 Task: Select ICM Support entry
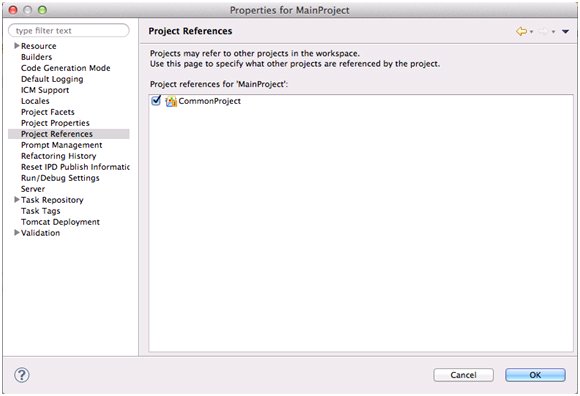(45, 90)
